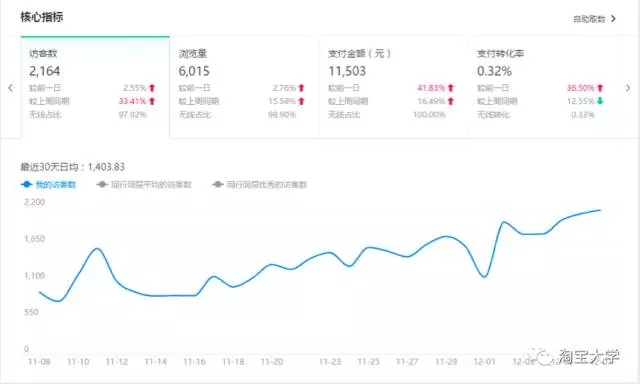Click the 核心指标 section heading
This screenshot has width=640, height=384.
point(42,17)
